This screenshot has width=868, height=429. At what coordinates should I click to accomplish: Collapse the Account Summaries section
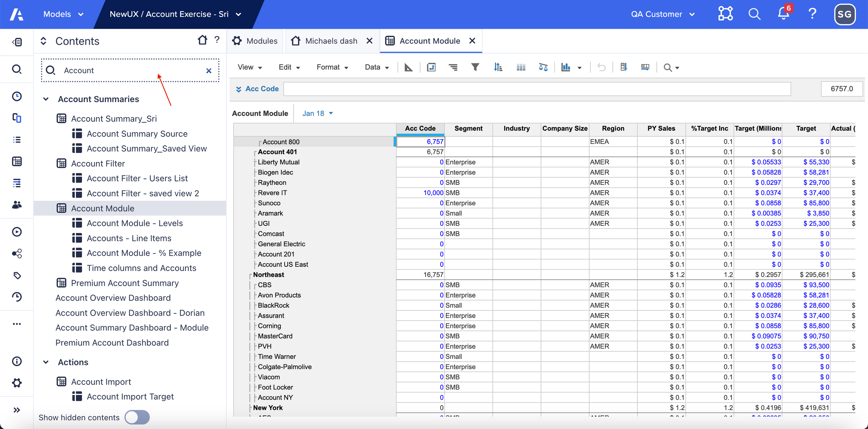46,99
